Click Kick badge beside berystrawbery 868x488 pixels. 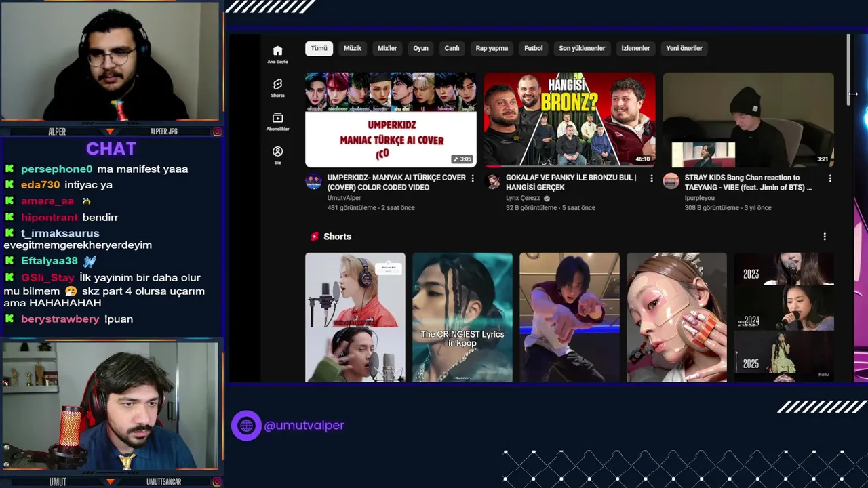(9, 319)
